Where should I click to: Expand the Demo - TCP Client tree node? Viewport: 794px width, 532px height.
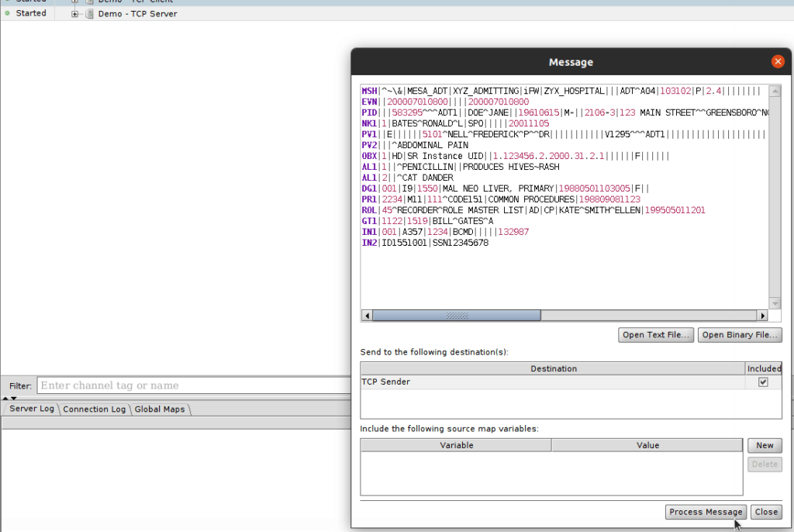(74, 2)
